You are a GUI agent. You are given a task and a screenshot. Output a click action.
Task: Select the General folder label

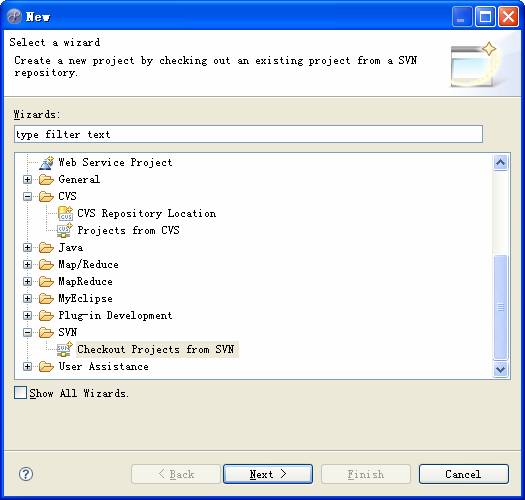79,180
